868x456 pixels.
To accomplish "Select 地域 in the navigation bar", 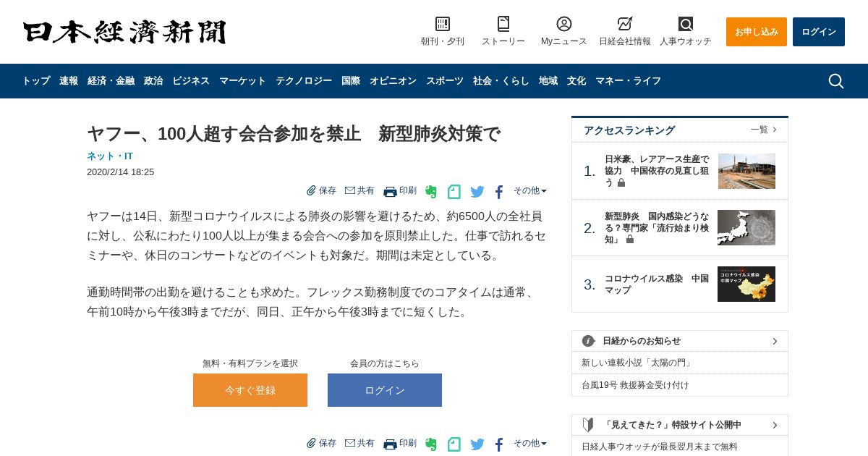I will pyautogui.click(x=548, y=81).
